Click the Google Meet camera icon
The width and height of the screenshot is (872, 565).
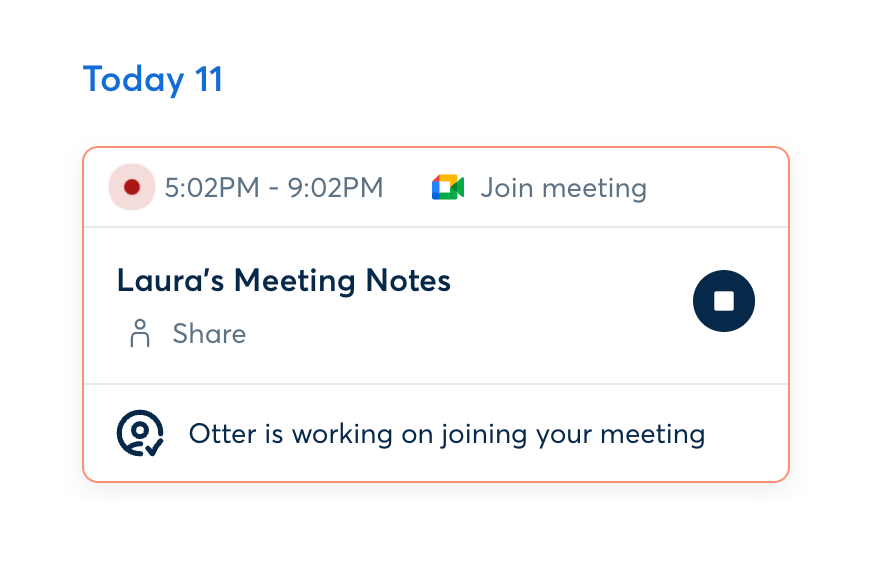point(447,187)
